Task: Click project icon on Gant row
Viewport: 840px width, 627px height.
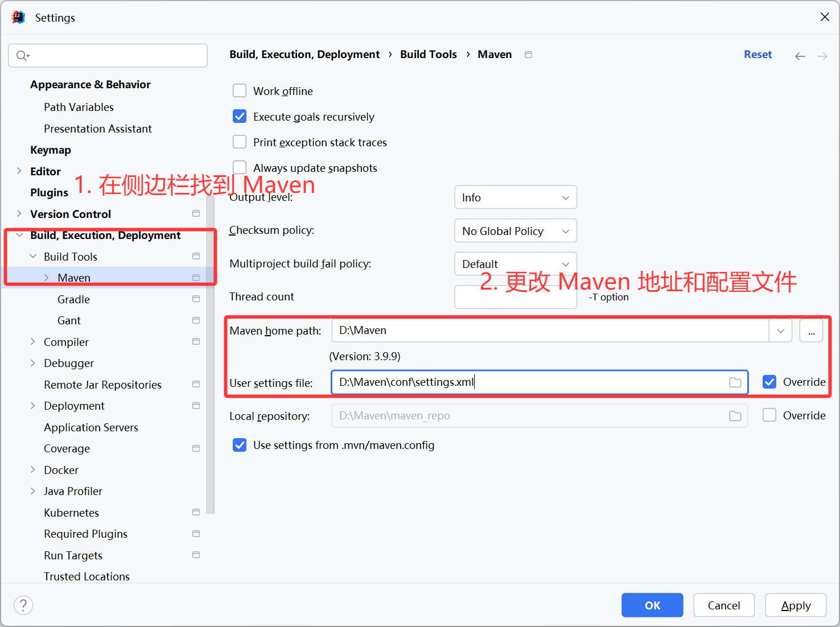Action: tap(196, 320)
